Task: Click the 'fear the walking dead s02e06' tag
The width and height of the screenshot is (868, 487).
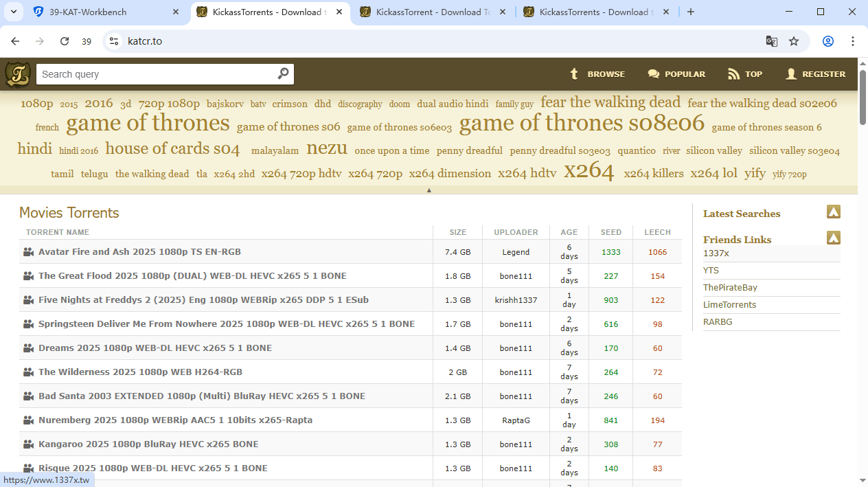Action: click(762, 103)
